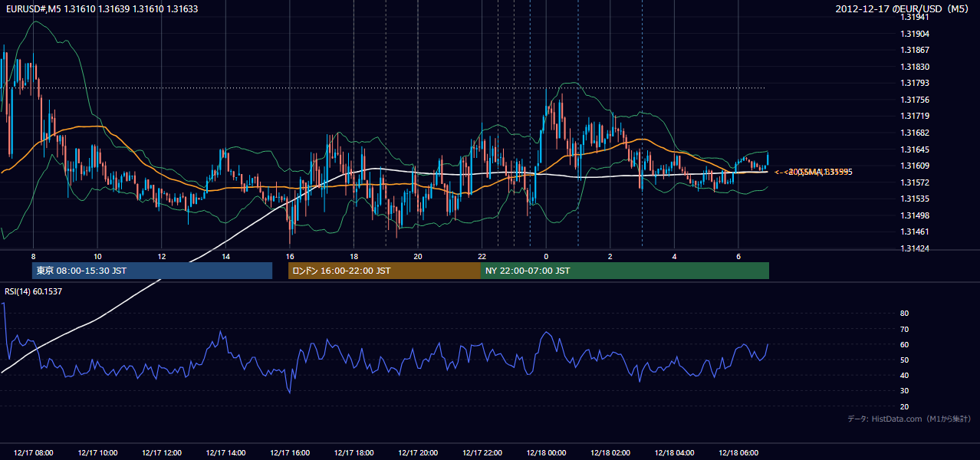The width and height of the screenshot is (980, 460).
Task: Click hour 2 on the chart's hour axis
Action: 610,256
